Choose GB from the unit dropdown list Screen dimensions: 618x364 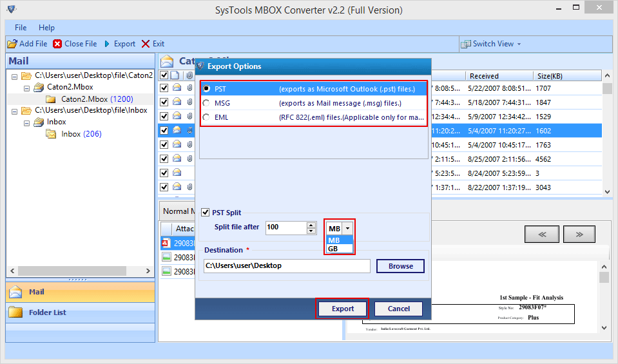[340, 249]
